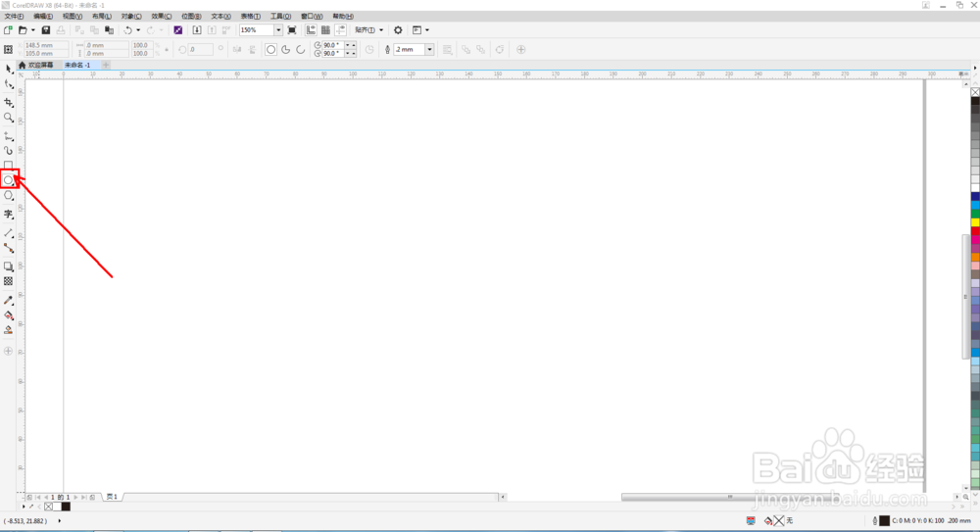
Task: Click the X object position field
Action: [46, 45]
